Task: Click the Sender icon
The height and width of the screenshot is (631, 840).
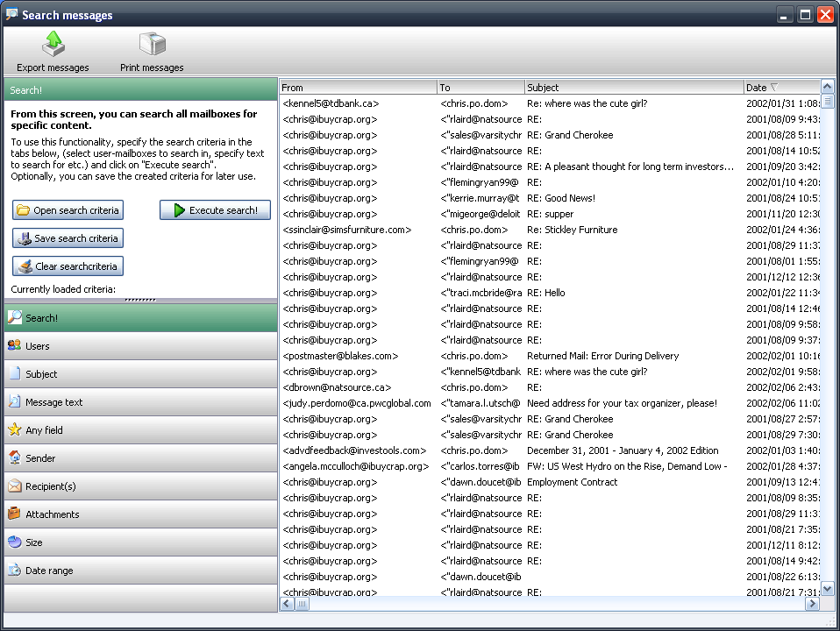Action: [14, 458]
